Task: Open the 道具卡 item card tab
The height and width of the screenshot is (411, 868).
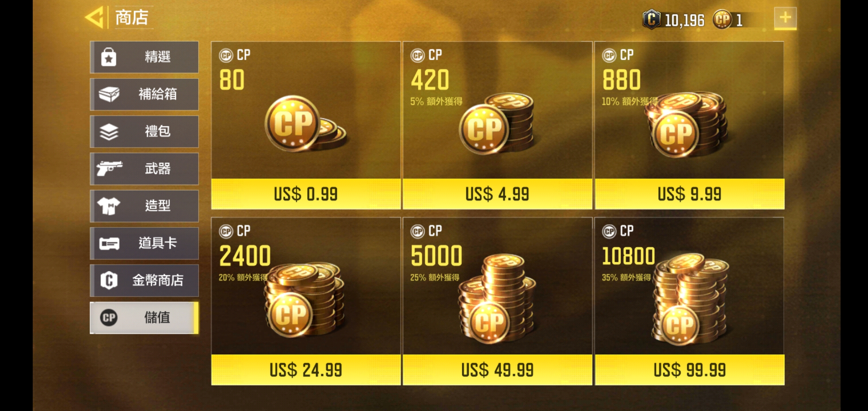Action: [144, 243]
